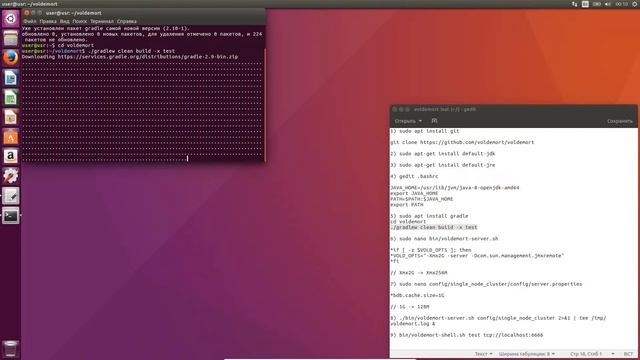Click the 'bdb.cache.size=1G' line in gedit
This screenshot has height=360, width=640.
(417, 296)
